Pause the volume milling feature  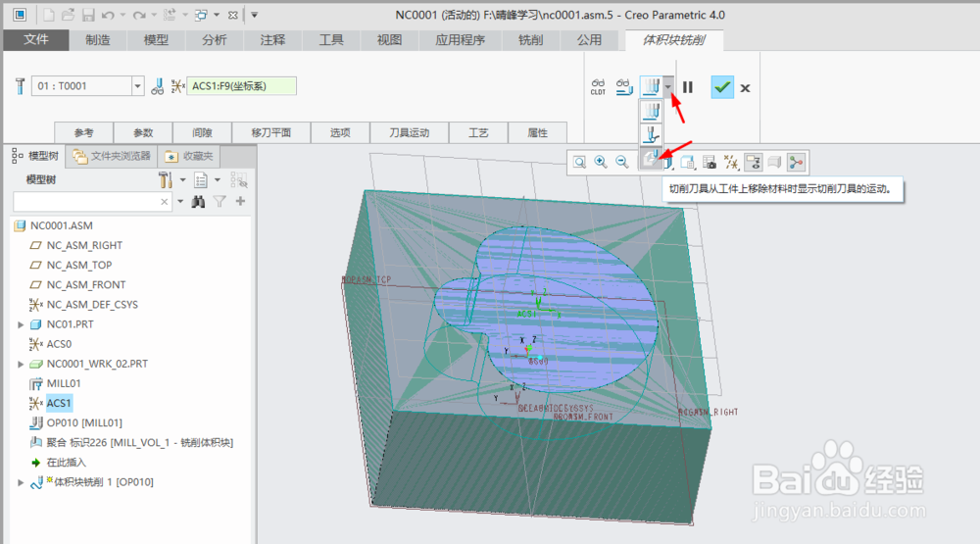click(x=688, y=87)
